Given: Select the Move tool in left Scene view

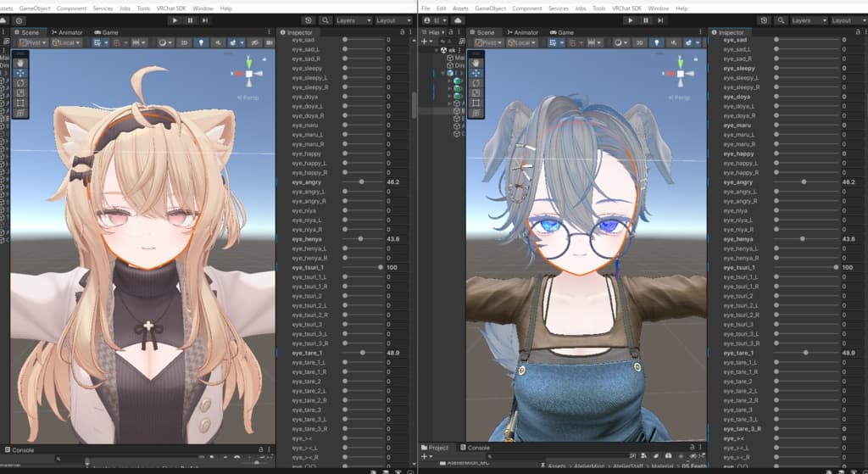Looking at the screenshot, I should pyautogui.click(x=20, y=73).
